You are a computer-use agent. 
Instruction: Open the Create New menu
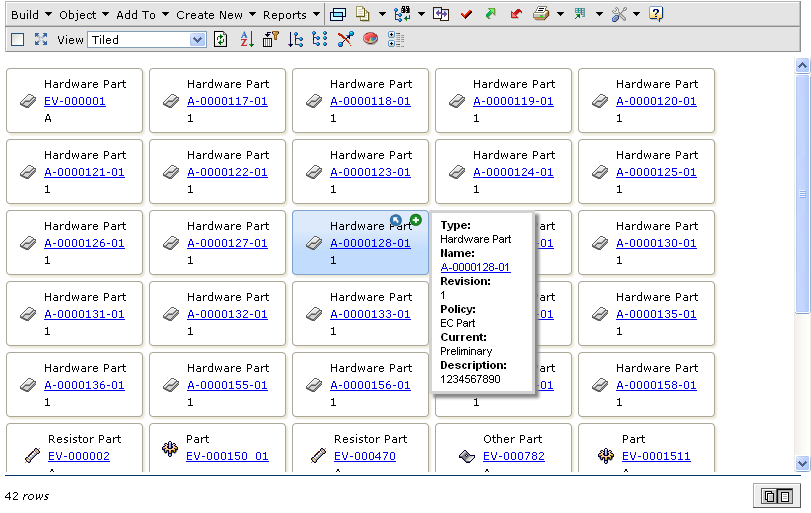point(214,15)
